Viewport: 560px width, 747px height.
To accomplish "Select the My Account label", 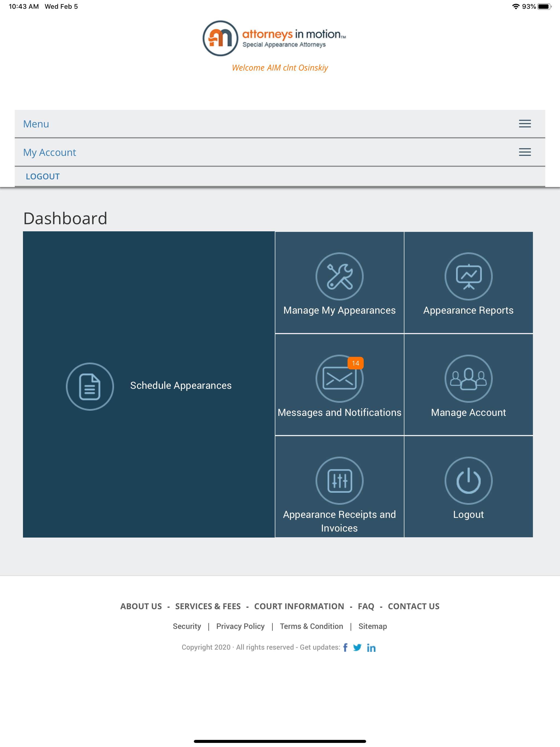I will coord(50,153).
